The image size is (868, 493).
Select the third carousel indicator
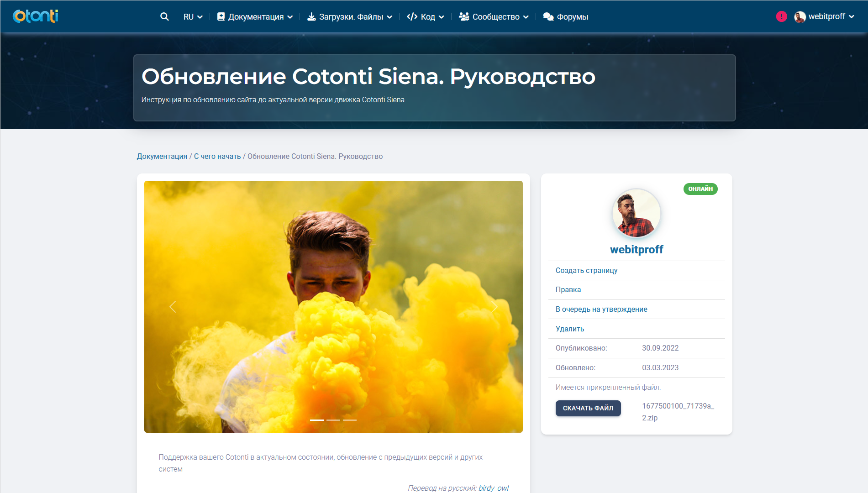click(350, 420)
